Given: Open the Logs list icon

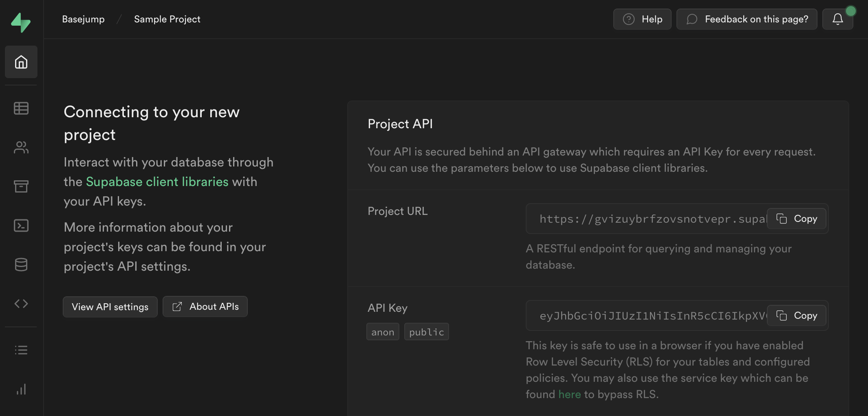Looking at the screenshot, I should click(x=21, y=350).
